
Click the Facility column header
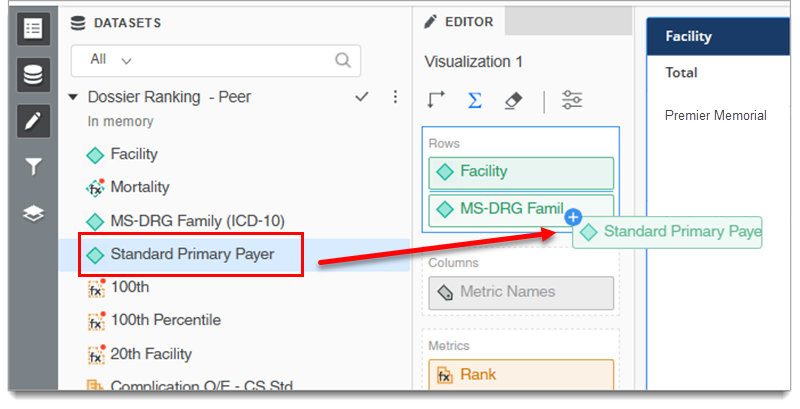pos(688,36)
